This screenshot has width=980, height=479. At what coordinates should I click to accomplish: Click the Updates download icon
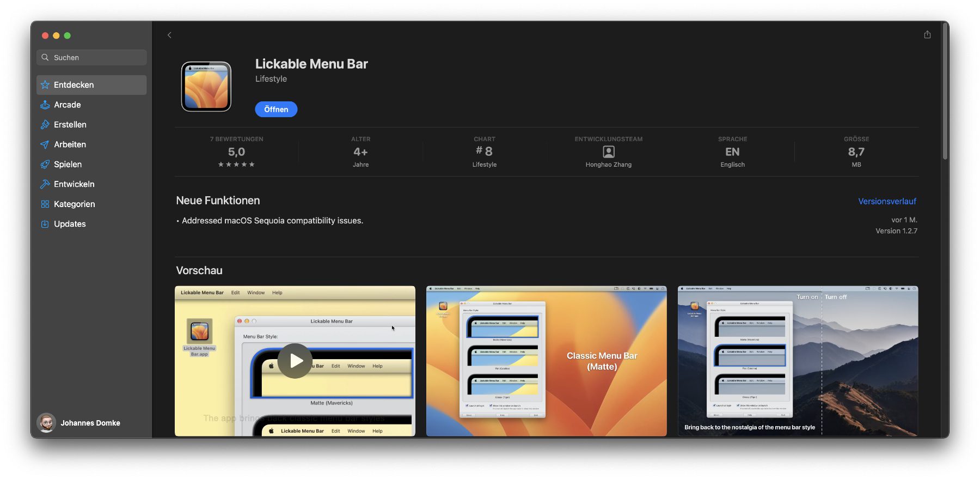click(45, 224)
